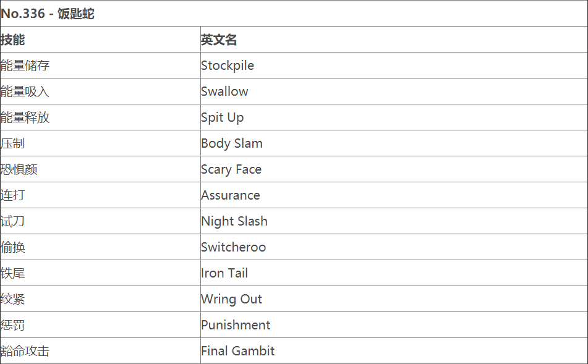Click the "技能" column header
This screenshot has height=364, width=588.
(x=13, y=40)
